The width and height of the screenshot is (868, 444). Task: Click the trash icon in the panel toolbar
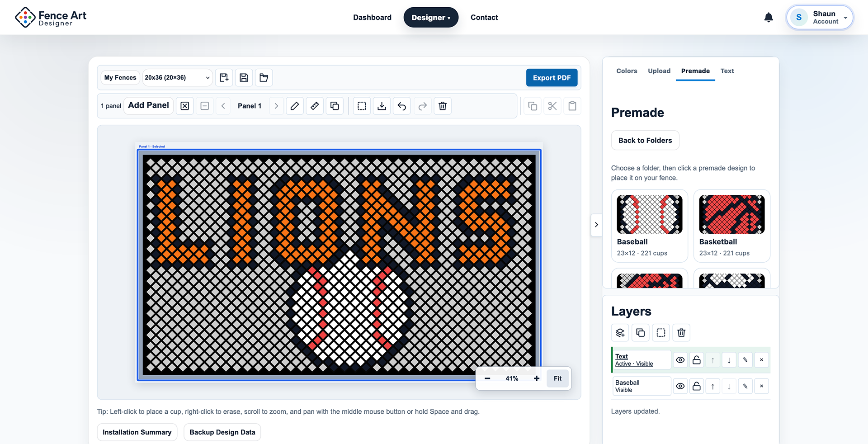[x=443, y=106]
